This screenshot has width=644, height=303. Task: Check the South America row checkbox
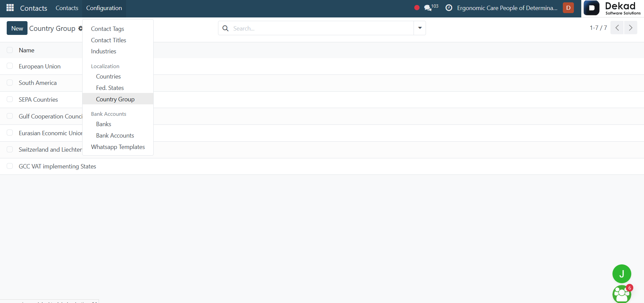[10, 83]
